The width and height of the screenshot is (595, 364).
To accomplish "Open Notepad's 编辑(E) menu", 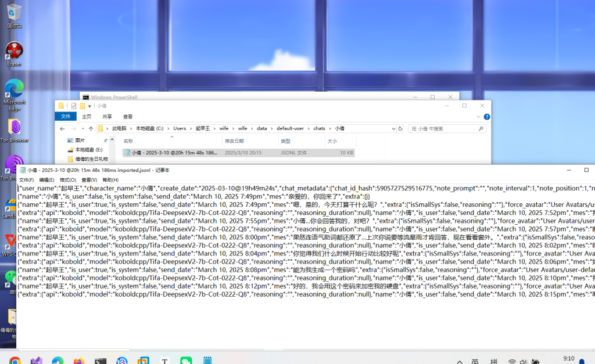I will point(48,180).
